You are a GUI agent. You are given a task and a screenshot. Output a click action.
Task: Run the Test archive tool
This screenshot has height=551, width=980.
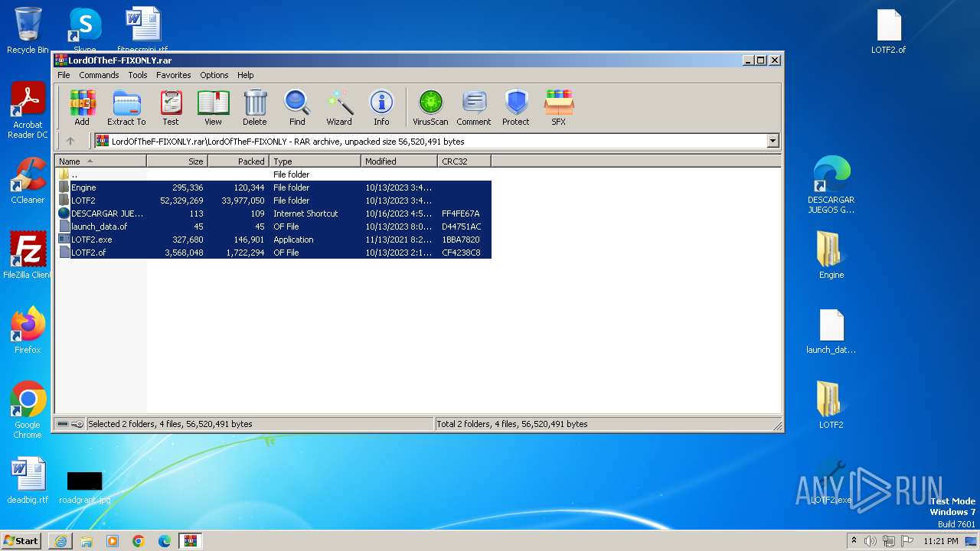click(171, 107)
